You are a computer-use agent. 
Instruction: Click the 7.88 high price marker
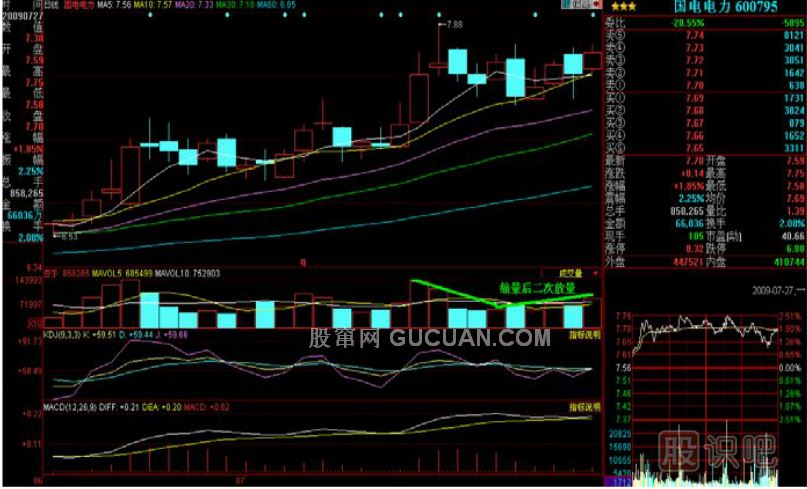(x=453, y=24)
